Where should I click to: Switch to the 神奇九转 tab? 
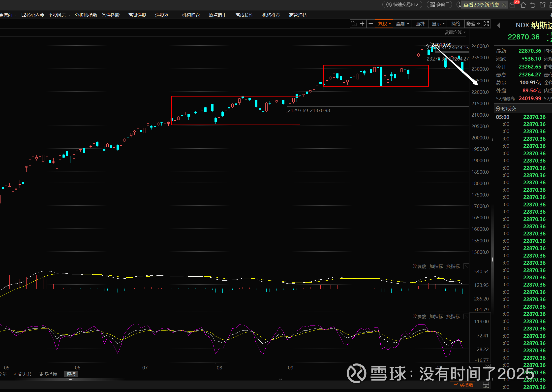pyautogui.click(x=23, y=374)
